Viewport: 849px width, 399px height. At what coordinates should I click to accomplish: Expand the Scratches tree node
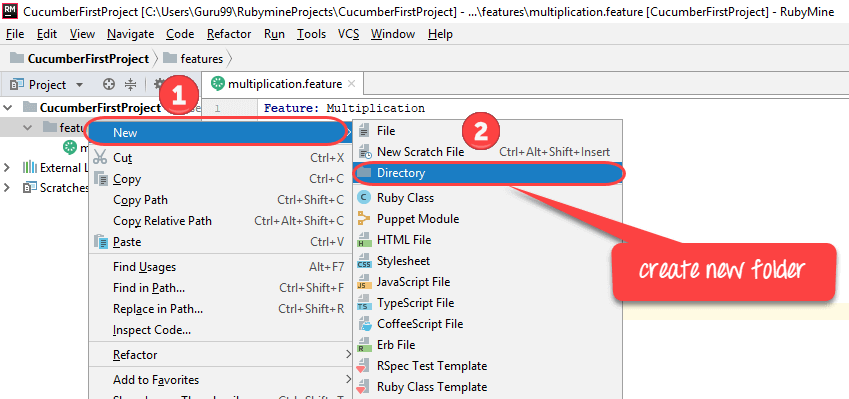7,188
